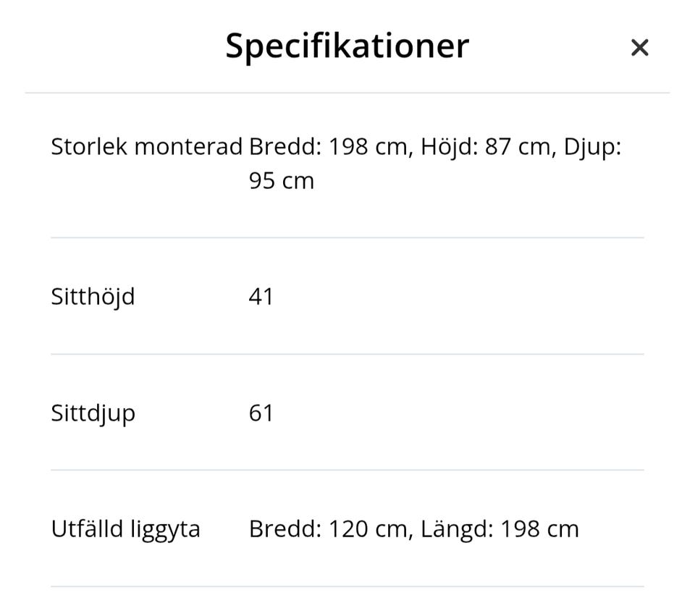
Task: Click the divider below the Utfälld liggyta row
Action: 347,586
